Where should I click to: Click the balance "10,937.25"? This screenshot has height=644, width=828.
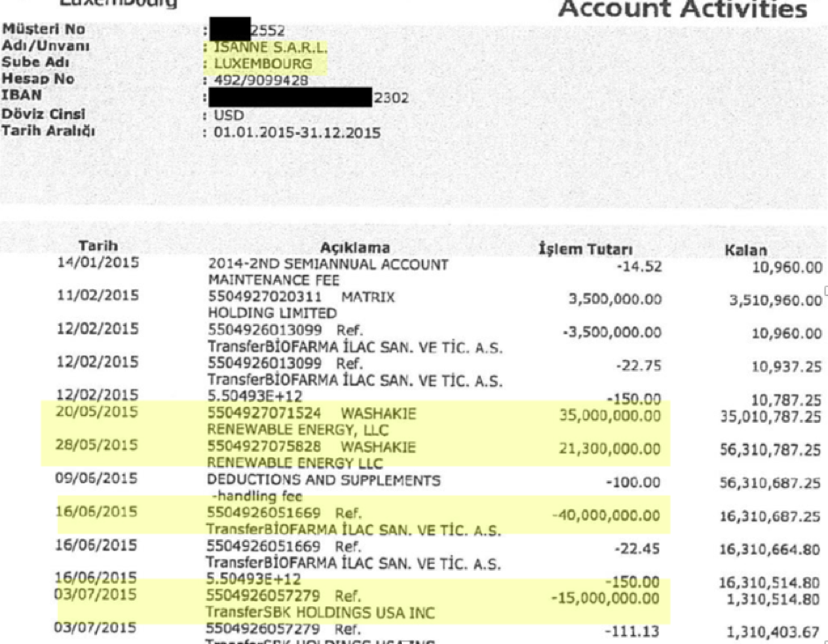(x=787, y=366)
